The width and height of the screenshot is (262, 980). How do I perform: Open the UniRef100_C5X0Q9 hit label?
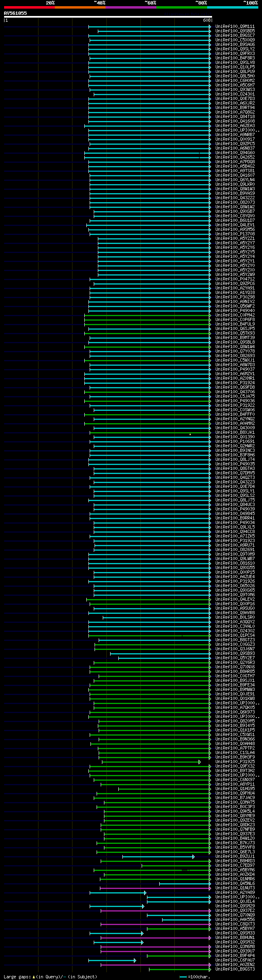[x=235, y=40]
